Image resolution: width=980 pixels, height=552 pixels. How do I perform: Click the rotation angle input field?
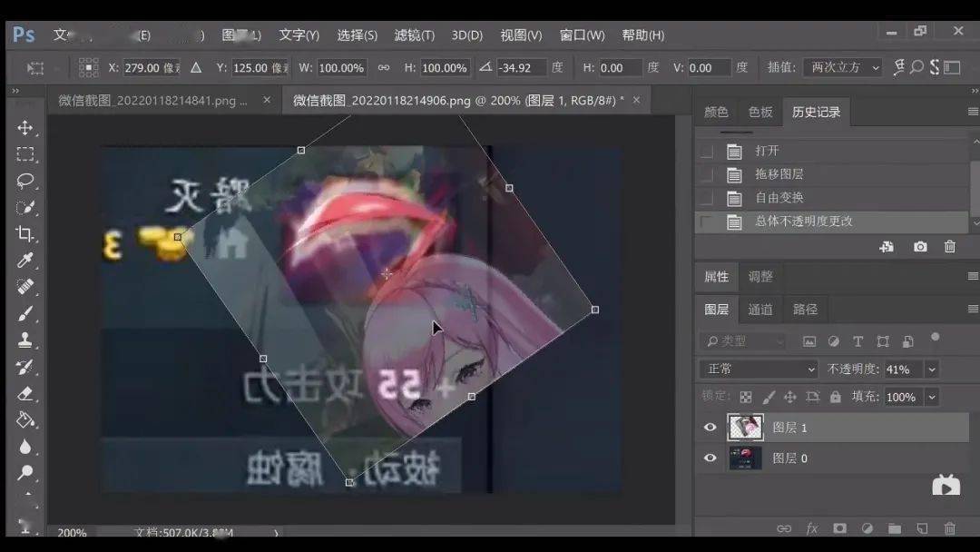point(521,67)
